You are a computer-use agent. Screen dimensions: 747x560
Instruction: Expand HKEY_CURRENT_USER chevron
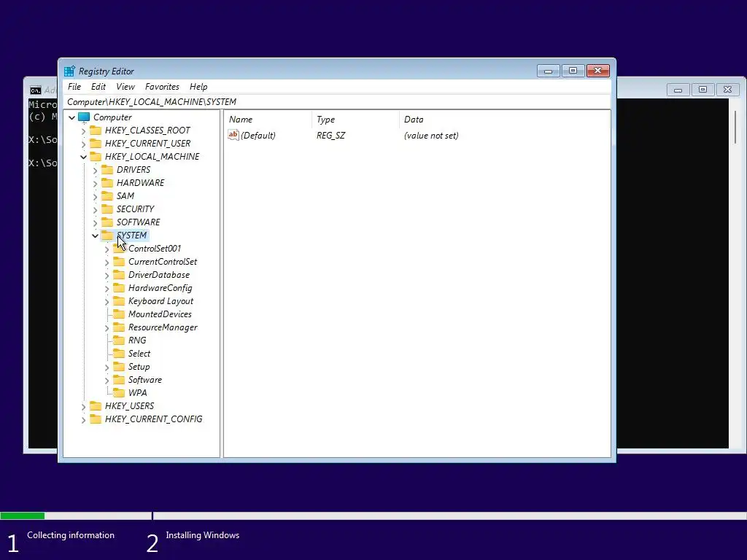pos(83,144)
